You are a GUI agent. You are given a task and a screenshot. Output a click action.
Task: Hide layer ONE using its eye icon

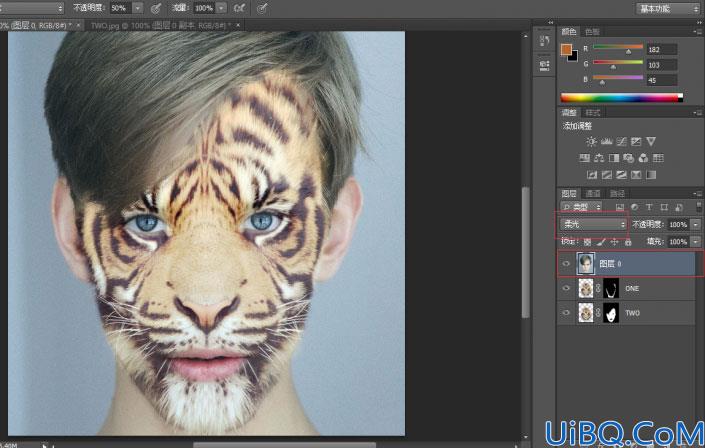[567, 288]
